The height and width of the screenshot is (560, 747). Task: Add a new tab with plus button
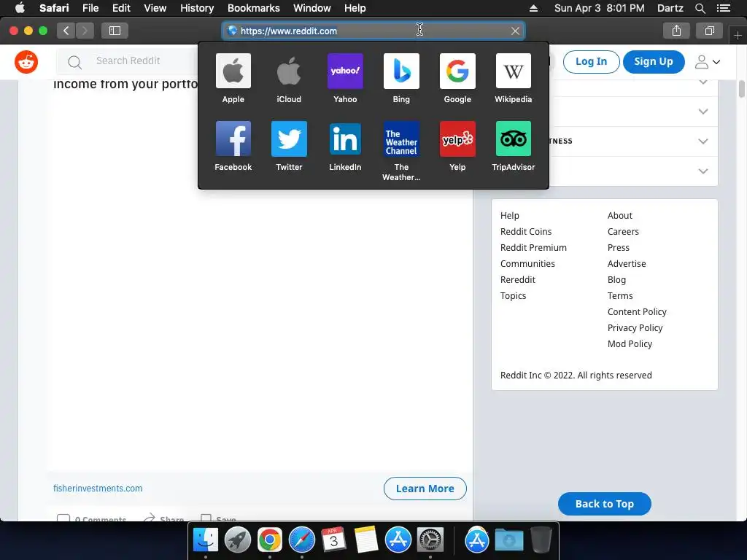738,35
